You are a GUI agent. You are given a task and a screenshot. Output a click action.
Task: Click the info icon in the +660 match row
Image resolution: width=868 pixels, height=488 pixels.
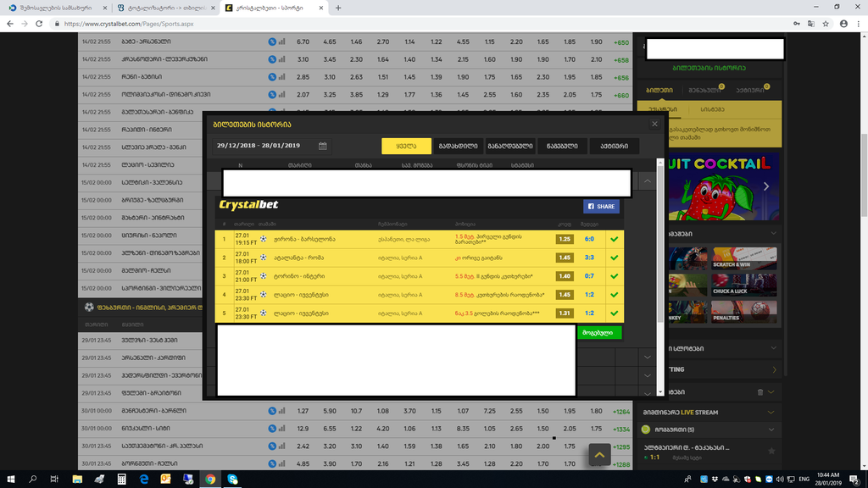point(272,95)
